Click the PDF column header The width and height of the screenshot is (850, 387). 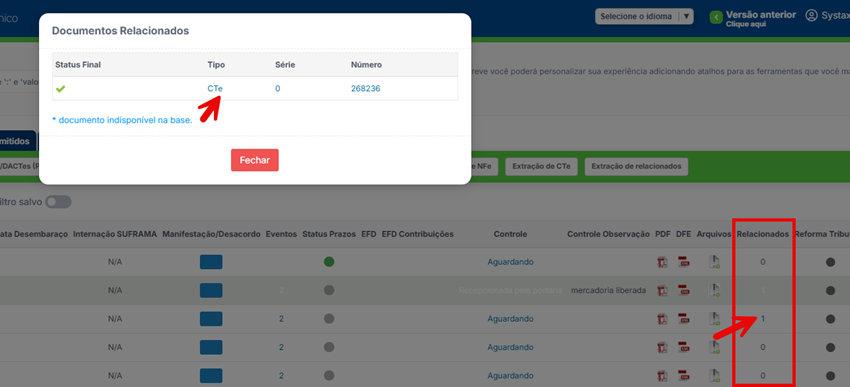[662, 234]
